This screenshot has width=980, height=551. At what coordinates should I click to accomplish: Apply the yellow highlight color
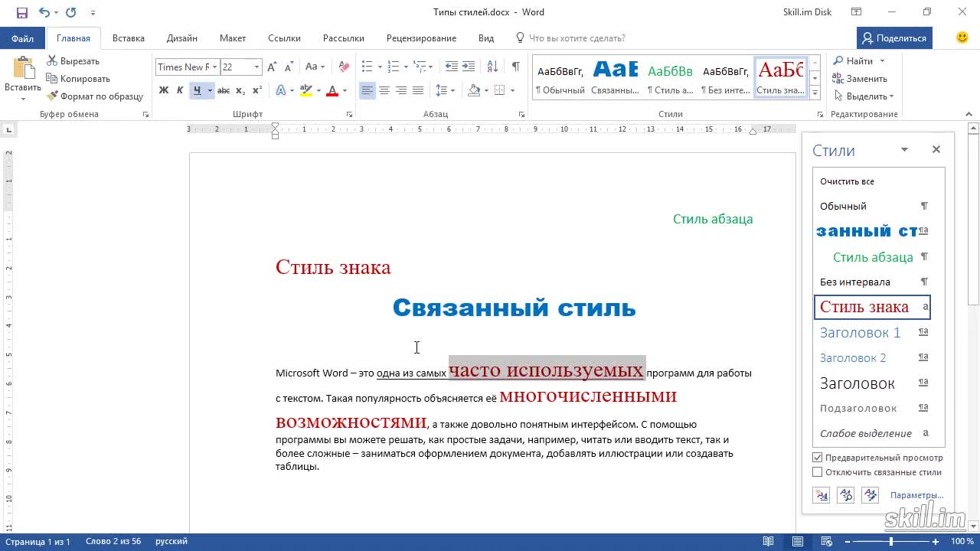(306, 90)
